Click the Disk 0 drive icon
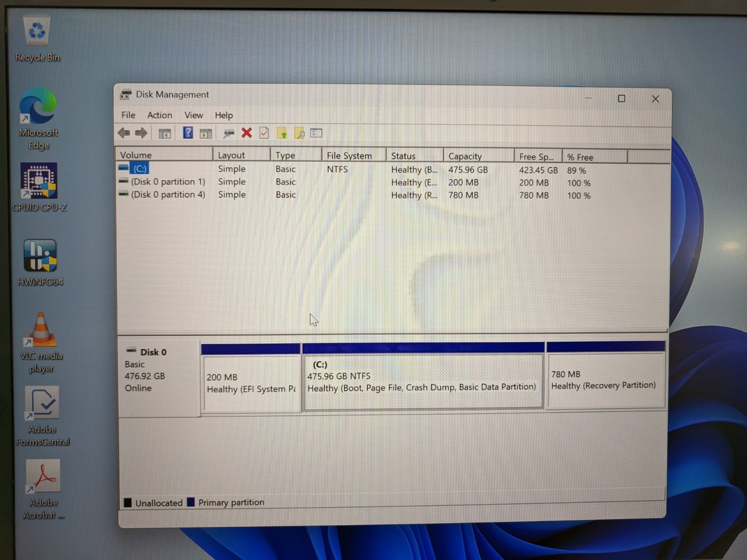Viewport: 747px width, 560px height. (131, 350)
